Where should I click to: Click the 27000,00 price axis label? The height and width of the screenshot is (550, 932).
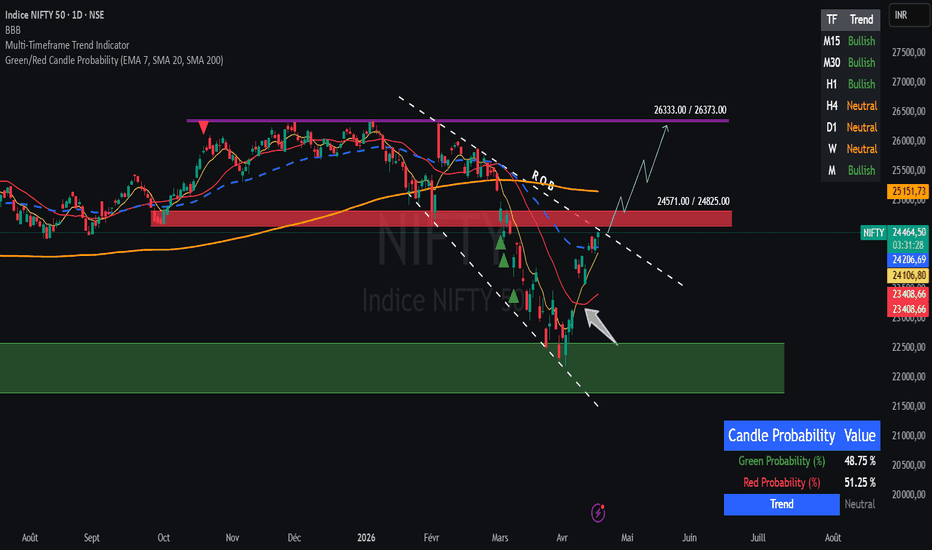909,81
